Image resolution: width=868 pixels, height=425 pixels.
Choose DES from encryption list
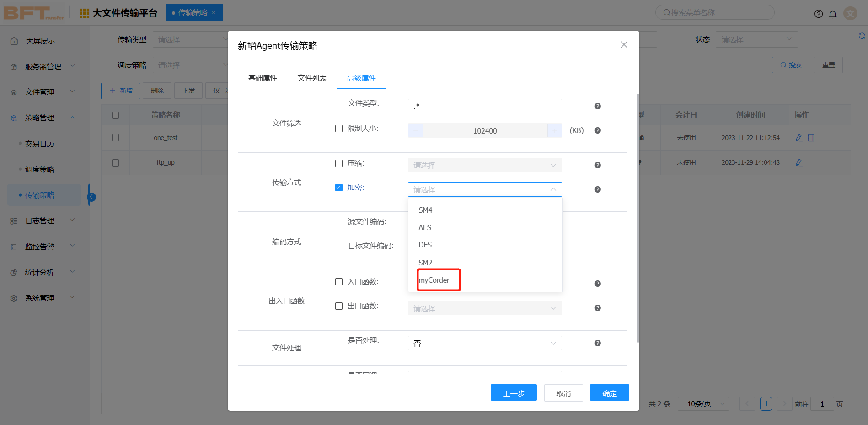tap(485, 245)
